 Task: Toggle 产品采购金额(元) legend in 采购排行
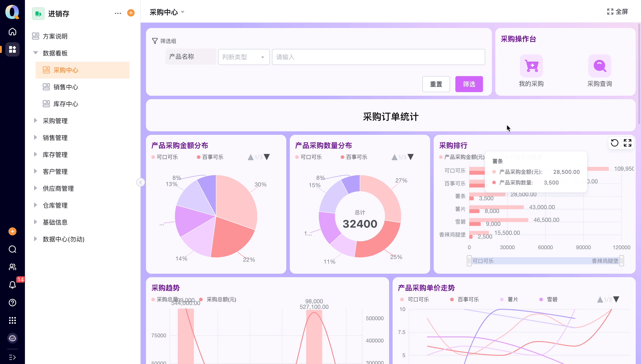pyautogui.click(x=462, y=157)
